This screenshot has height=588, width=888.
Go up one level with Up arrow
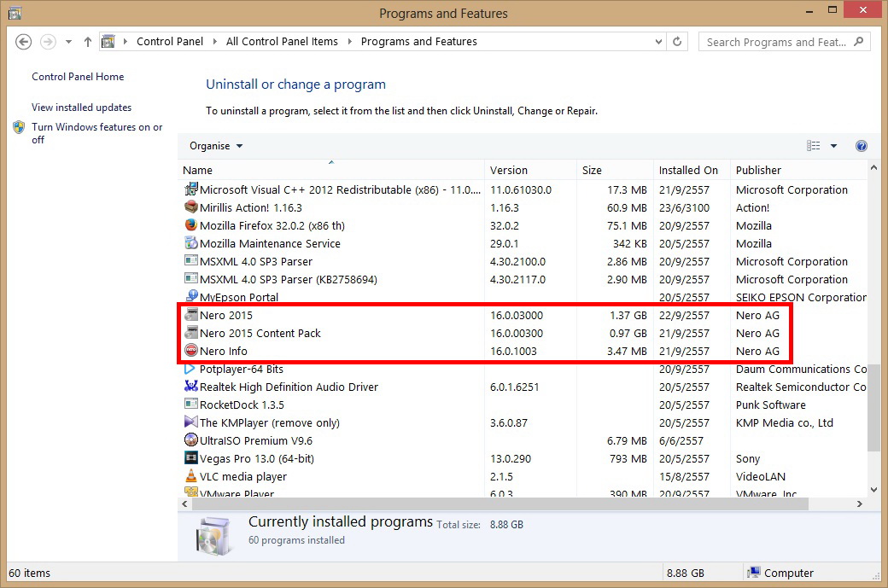[87, 42]
